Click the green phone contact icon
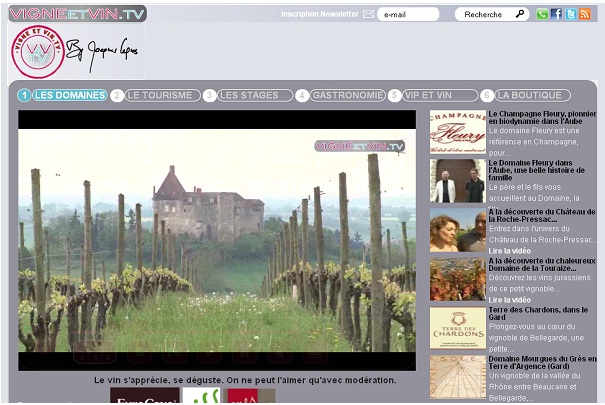605x405 pixels. [x=542, y=14]
